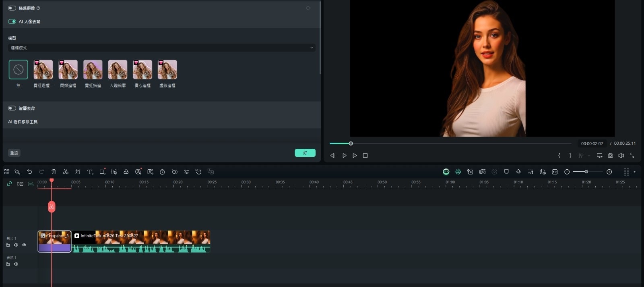Toggle the AI 人像去背 switch off

12,21
